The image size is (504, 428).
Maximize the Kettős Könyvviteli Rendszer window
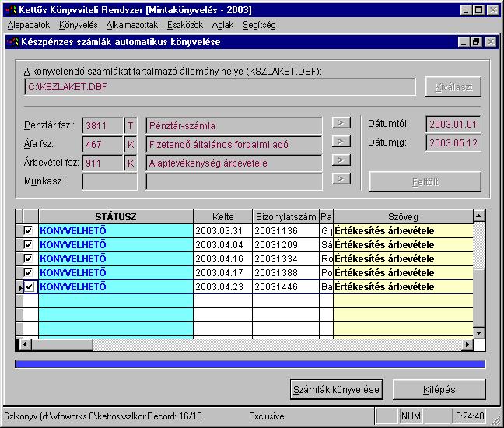pos(478,10)
